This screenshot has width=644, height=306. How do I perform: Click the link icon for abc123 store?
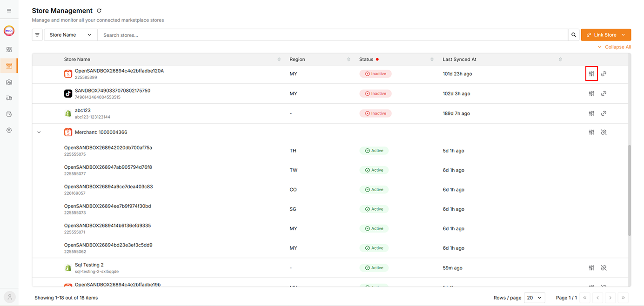click(x=604, y=113)
